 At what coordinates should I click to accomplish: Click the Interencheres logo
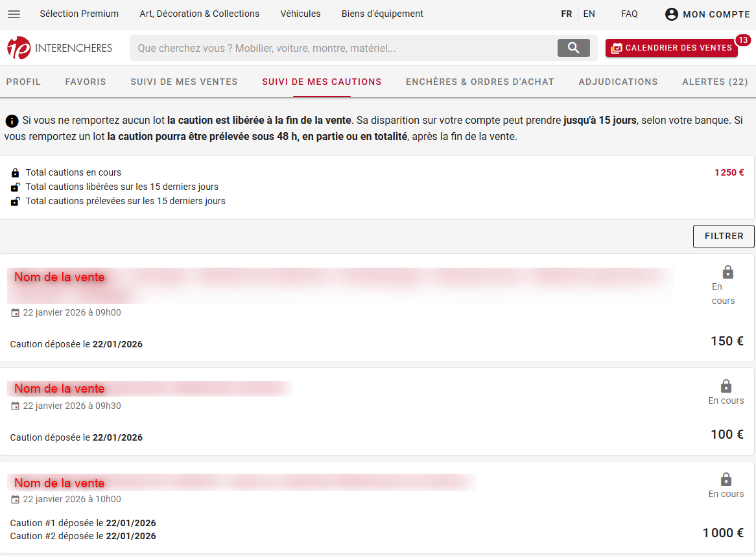coord(60,48)
